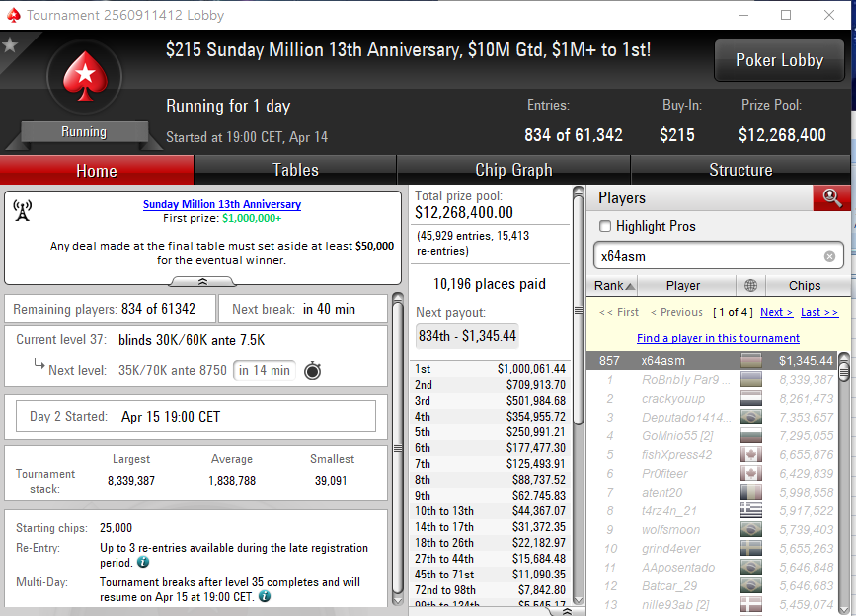Click the payout list vertical scrollbar
The image size is (856, 616).
click(579, 308)
